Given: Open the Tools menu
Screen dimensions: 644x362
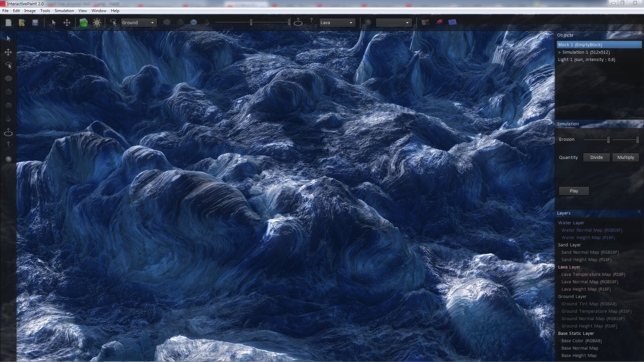Looking at the screenshot, I should (x=45, y=10).
